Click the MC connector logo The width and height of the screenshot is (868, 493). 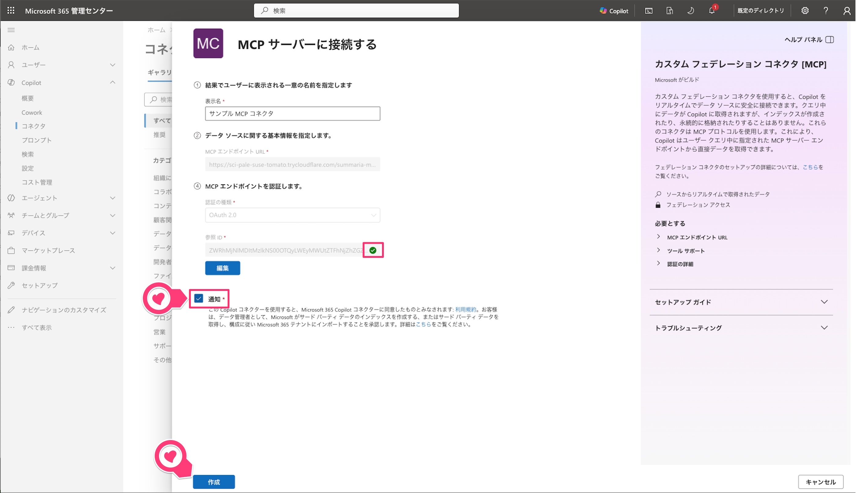coord(208,43)
